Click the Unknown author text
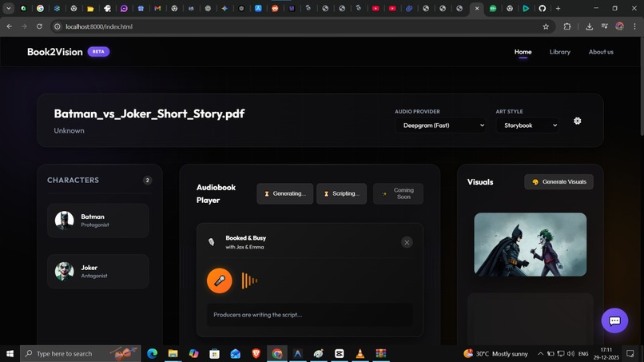The width and height of the screenshot is (644, 362). (69, 131)
